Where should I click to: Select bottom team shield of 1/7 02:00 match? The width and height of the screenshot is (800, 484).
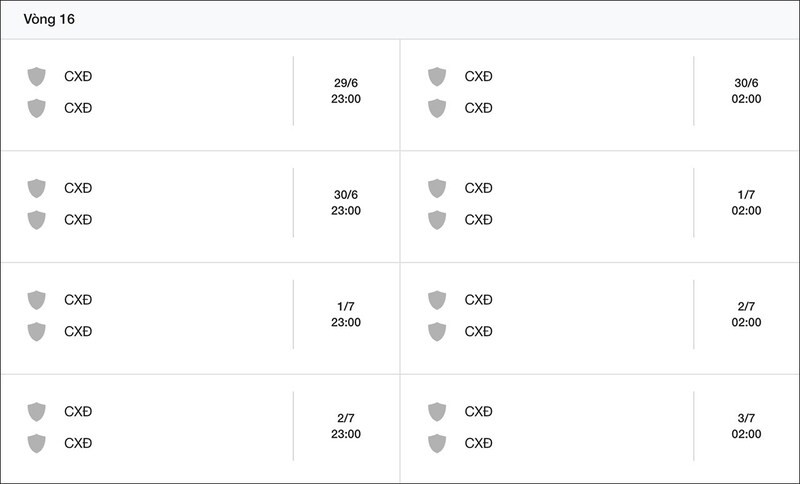pyautogui.click(x=437, y=220)
